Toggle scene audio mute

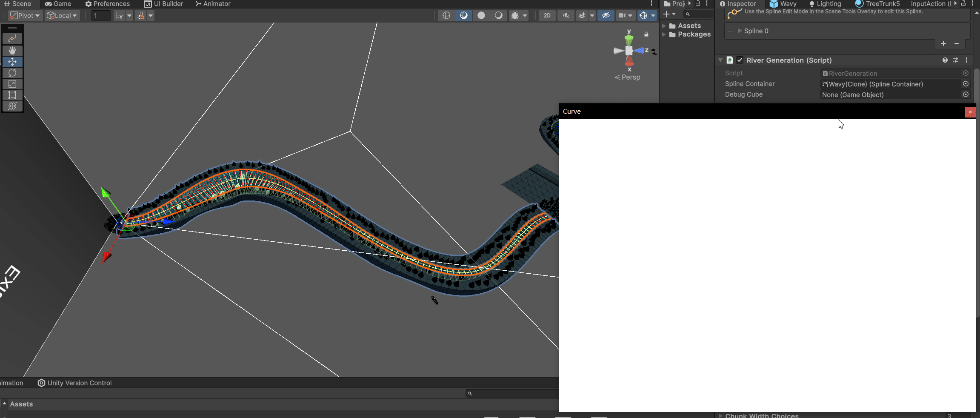click(566, 15)
